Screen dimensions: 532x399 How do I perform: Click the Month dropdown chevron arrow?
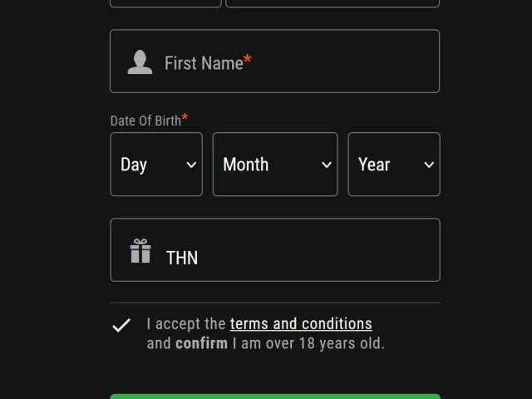327,165
